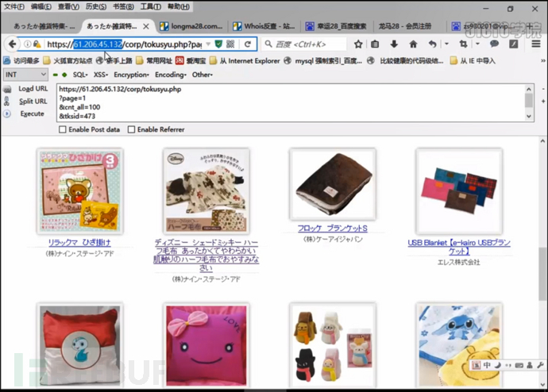Open the downloads arrow icon
548x392 pixels.
click(x=394, y=44)
